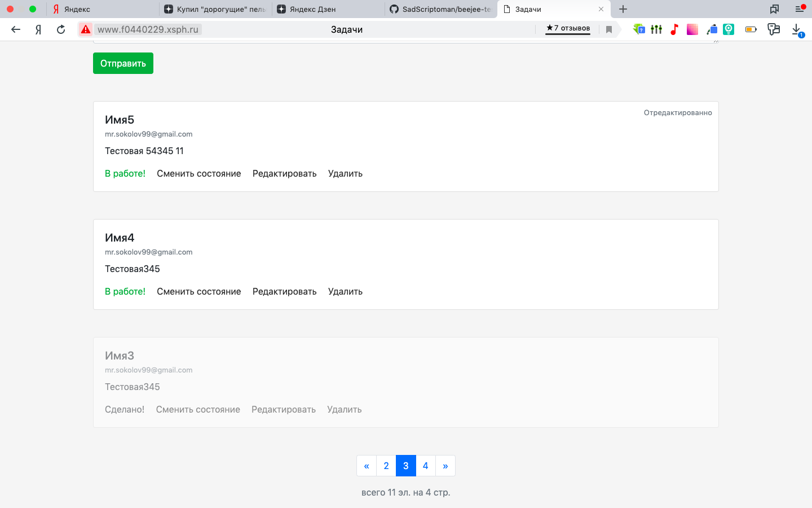This screenshot has height=508, width=812.
Task: Go to pagination page 2
Action: click(386, 466)
